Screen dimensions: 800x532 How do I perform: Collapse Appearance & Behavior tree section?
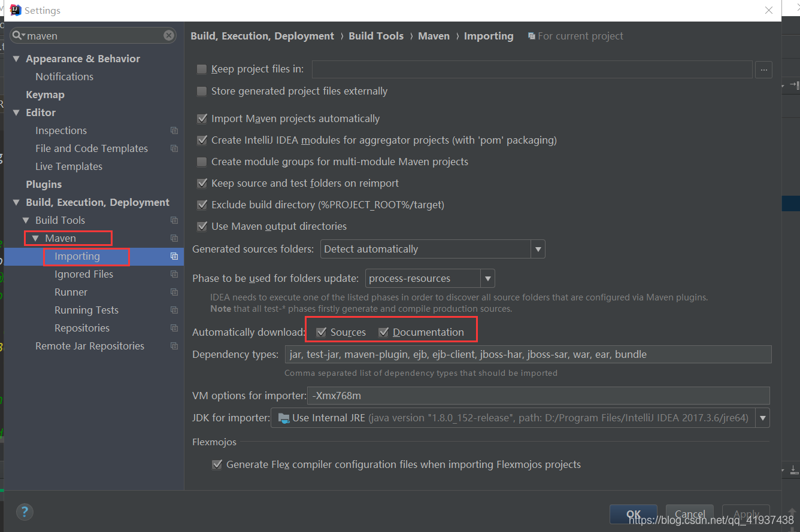[16, 59]
